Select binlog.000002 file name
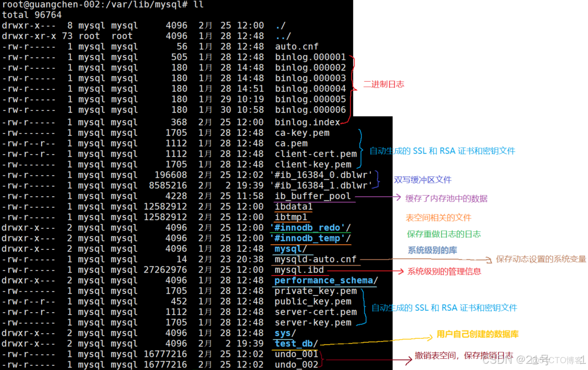The image size is (588, 370). [310, 68]
